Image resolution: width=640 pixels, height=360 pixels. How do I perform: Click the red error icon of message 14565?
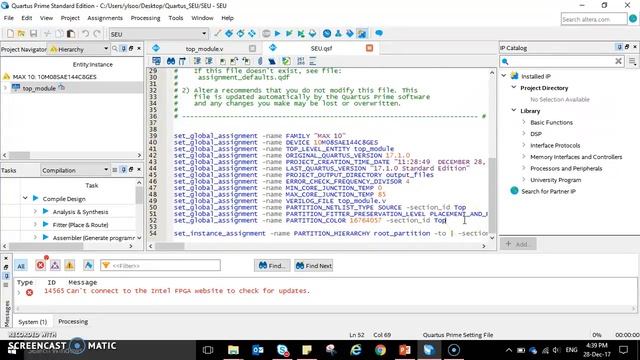[x=29, y=292]
